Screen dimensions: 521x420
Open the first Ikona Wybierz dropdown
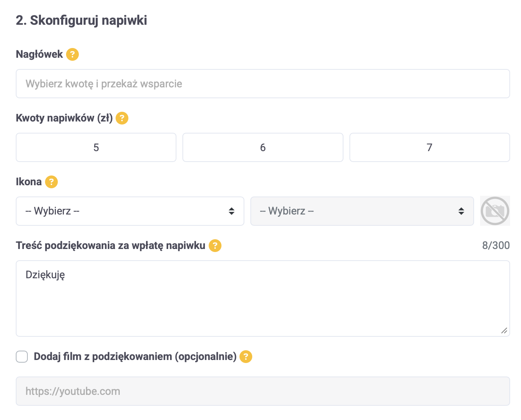pyautogui.click(x=130, y=211)
